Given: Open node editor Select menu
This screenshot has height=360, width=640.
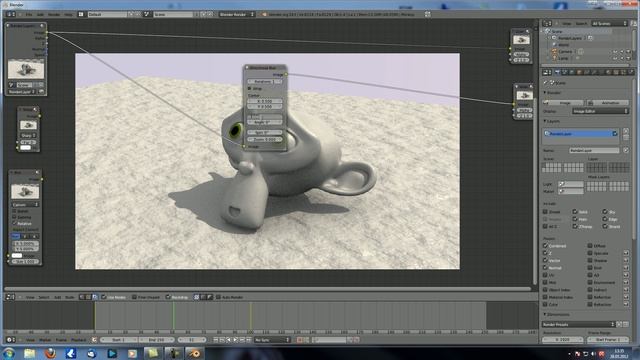Looking at the screenshot, I should coord(44,297).
